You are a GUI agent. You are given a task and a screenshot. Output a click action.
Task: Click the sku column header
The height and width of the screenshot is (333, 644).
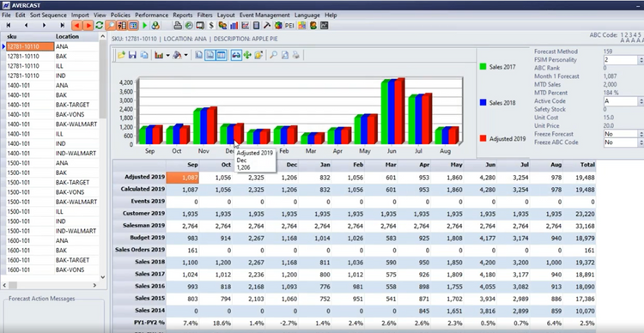(29, 37)
